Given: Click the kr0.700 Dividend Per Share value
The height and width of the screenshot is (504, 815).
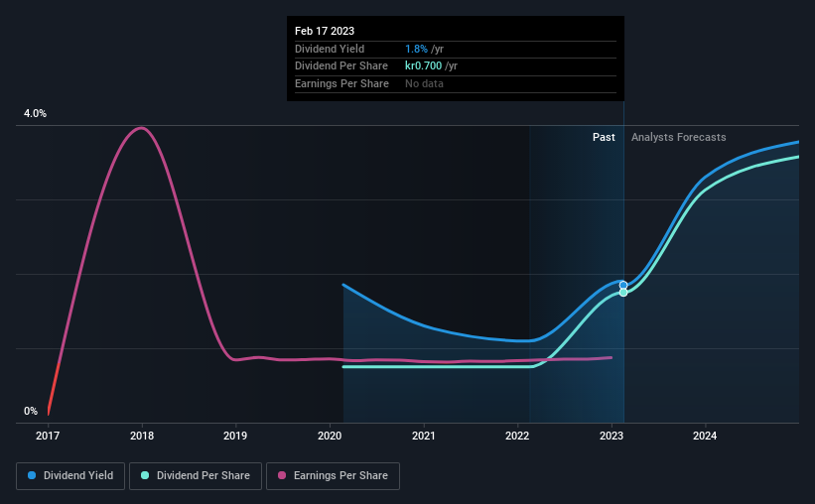Looking at the screenshot, I should click(x=423, y=66).
